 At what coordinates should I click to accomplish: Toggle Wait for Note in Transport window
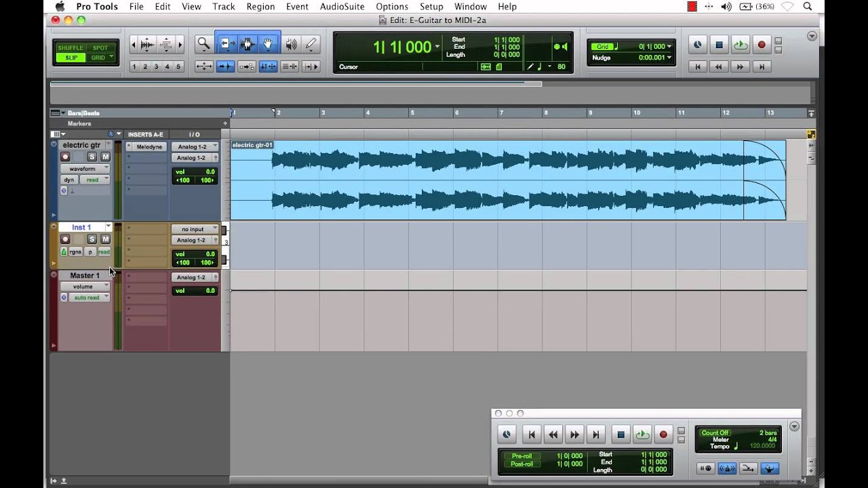coord(705,468)
